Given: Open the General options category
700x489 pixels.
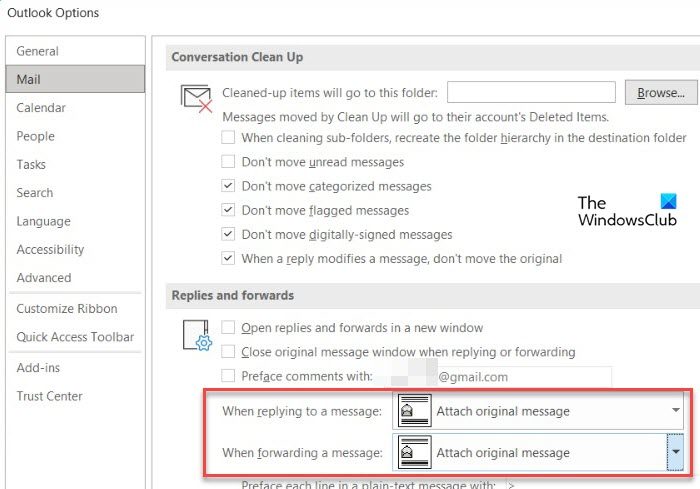Looking at the screenshot, I should tap(75, 51).
